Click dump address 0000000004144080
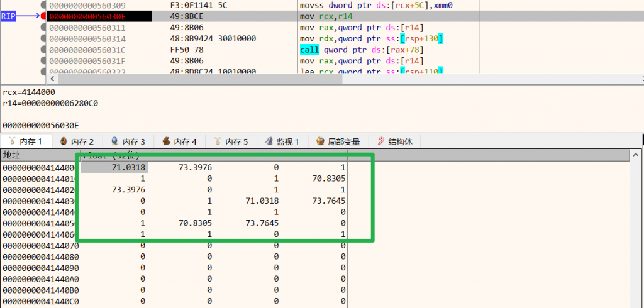 pyautogui.click(x=41, y=256)
